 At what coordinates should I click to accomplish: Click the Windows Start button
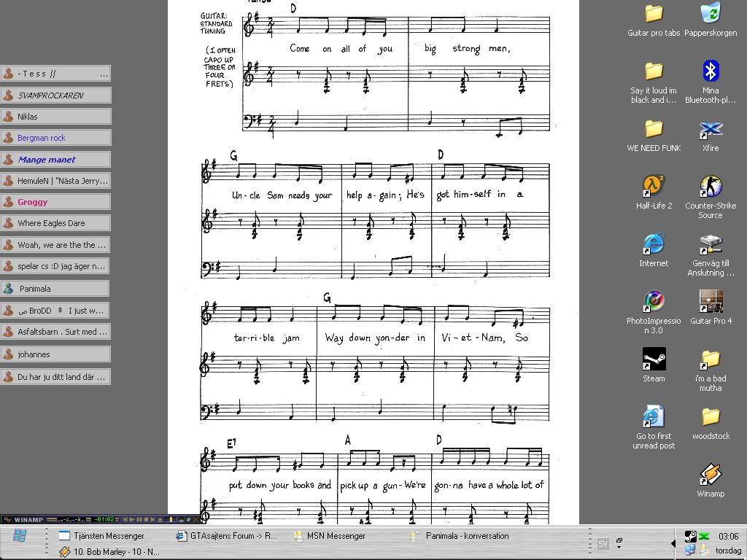20,536
